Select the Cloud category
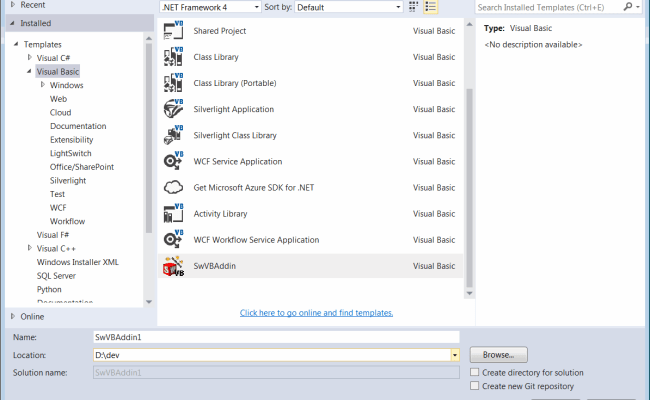This screenshot has width=650, height=400. point(61,112)
